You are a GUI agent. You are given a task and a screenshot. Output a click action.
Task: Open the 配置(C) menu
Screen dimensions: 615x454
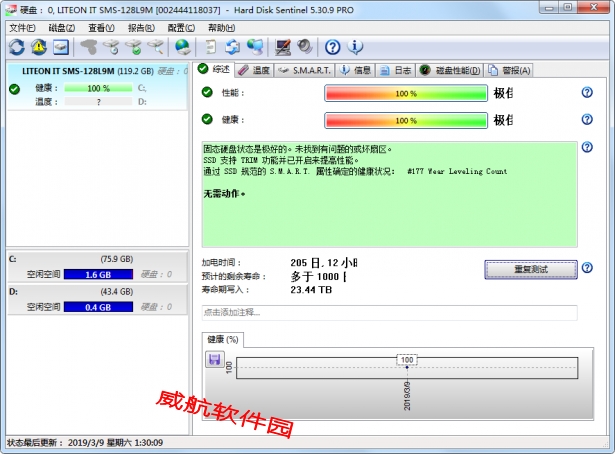click(181, 28)
